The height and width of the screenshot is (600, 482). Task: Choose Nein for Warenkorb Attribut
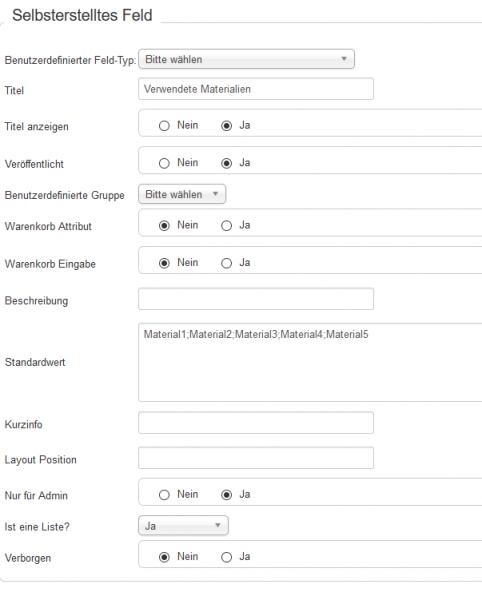(164, 226)
